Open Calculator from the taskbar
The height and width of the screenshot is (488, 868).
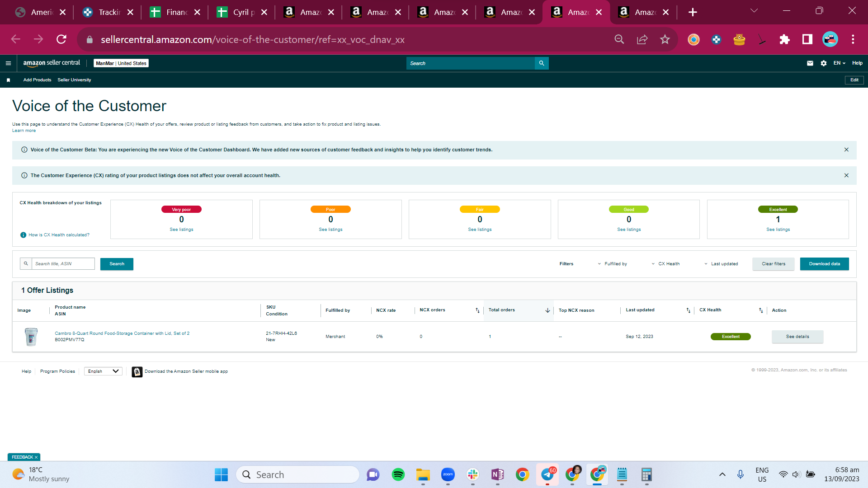pyautogui.click(x=646, y=474)
